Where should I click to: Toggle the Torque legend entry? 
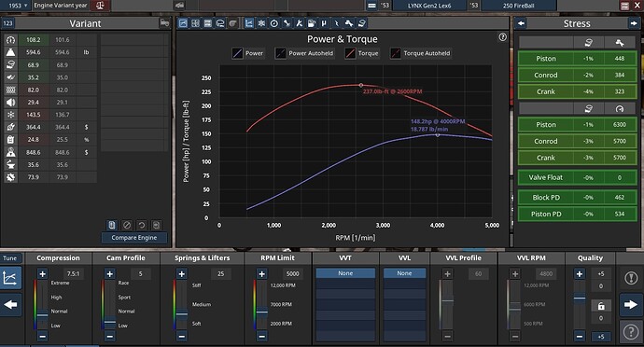click(362, 53)
